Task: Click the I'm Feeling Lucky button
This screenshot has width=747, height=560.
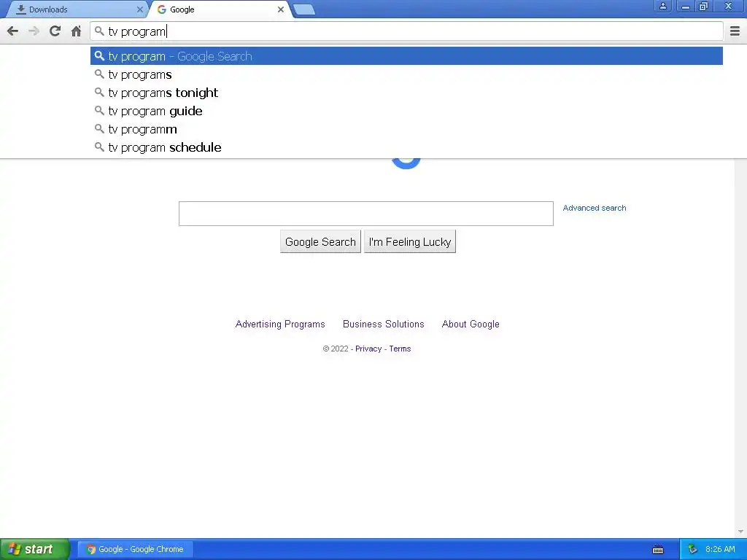Action: (x=410, y=241)
